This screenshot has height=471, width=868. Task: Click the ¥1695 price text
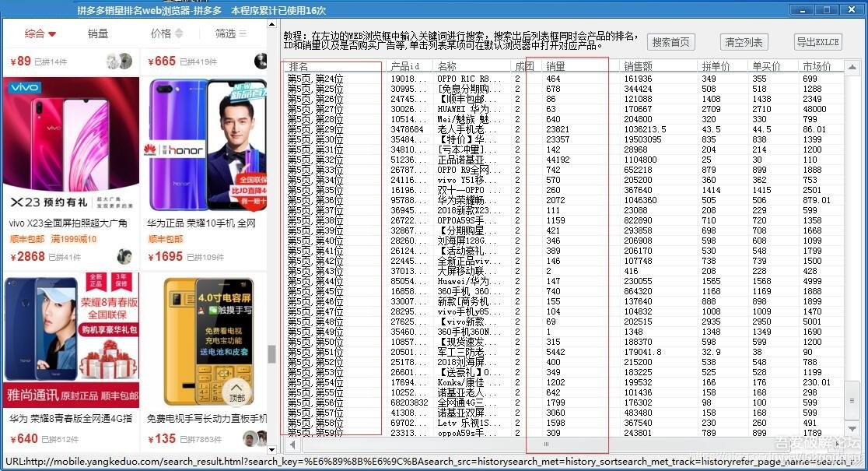click(165, 257)
